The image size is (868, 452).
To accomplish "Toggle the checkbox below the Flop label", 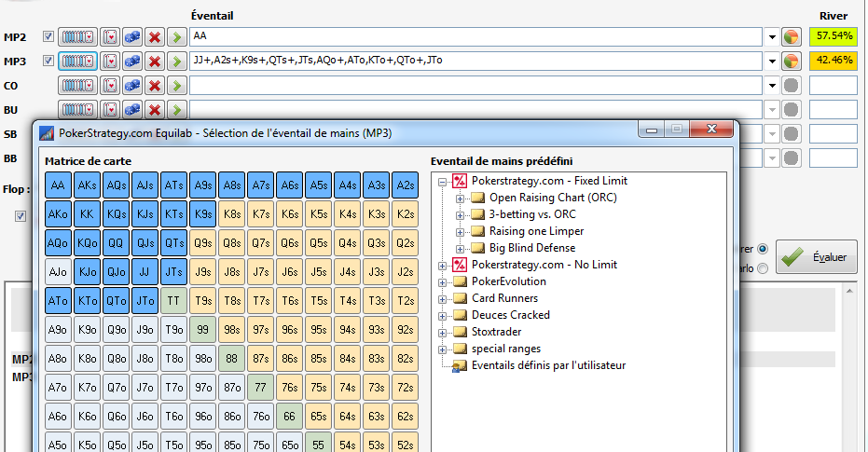I will (x=21, y=216).
